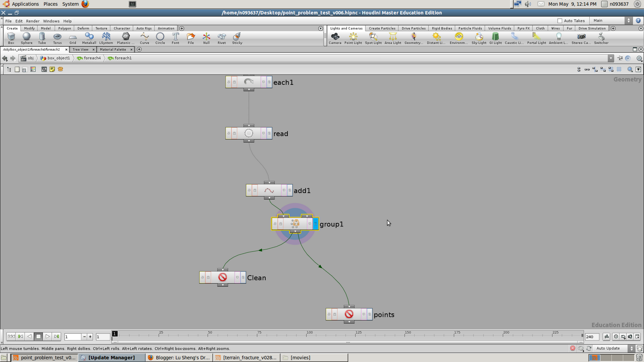Go to box_object1 in path bar
The width and height of the screenshot is (644, 362).
55,58
